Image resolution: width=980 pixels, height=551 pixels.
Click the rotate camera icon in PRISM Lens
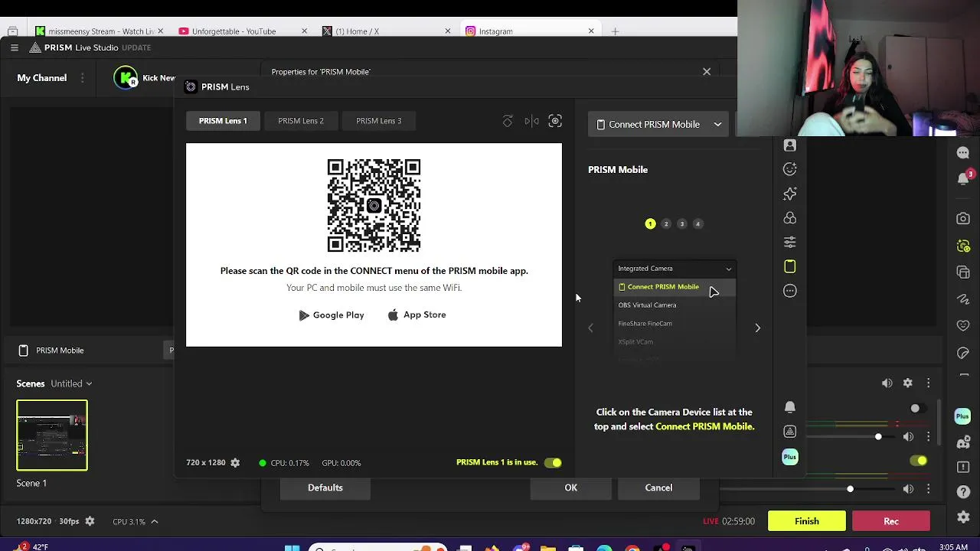pos(508,121)
